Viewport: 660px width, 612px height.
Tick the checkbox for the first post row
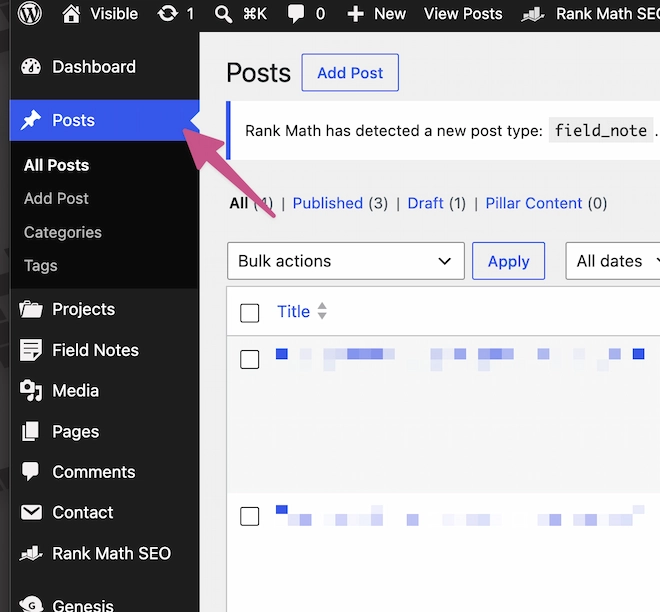250,359
